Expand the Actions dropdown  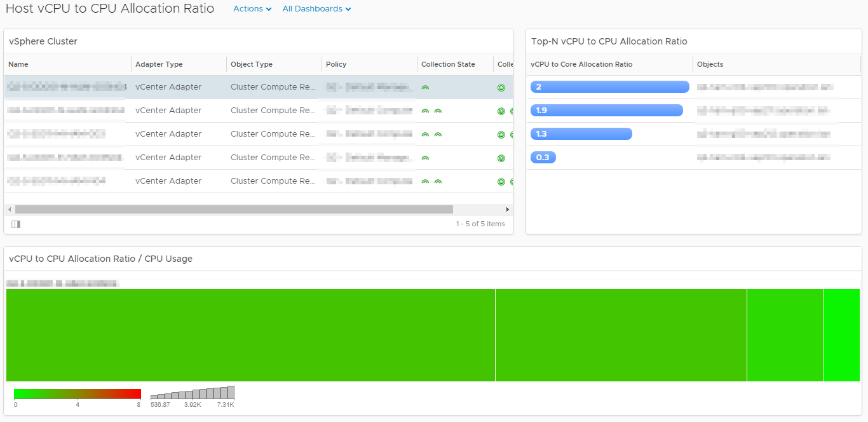tap(252, 9)
